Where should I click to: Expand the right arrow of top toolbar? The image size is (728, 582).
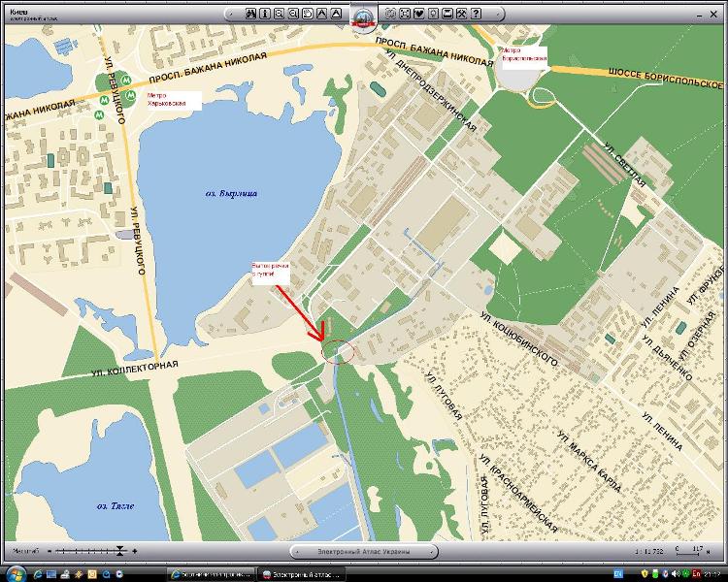pos(499,14)
